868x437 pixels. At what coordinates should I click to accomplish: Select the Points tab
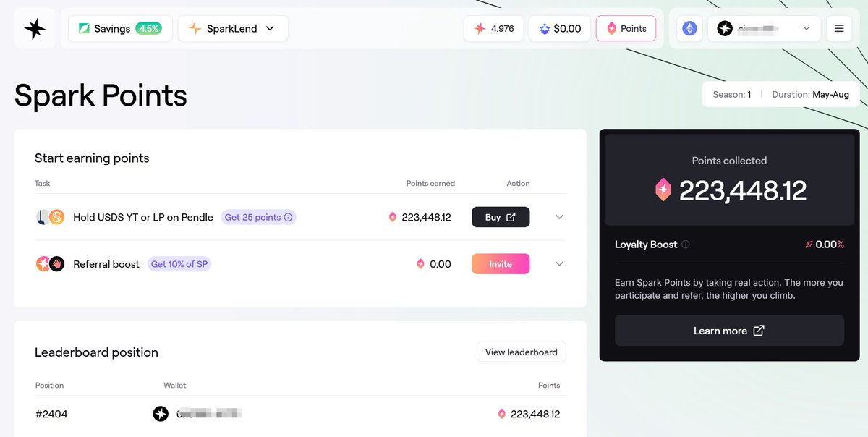click(x=626, y=28)
